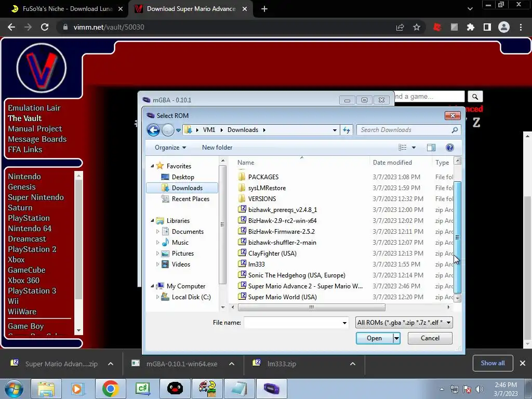Cancel the Select ROM dialog

[430, 338]
